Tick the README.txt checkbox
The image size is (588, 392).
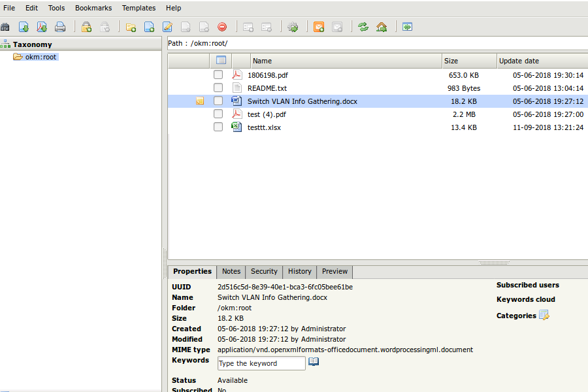click(218, 88)
